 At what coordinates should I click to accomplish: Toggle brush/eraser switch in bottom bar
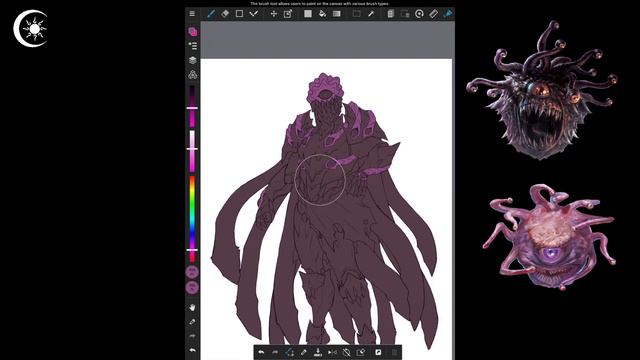289,352
